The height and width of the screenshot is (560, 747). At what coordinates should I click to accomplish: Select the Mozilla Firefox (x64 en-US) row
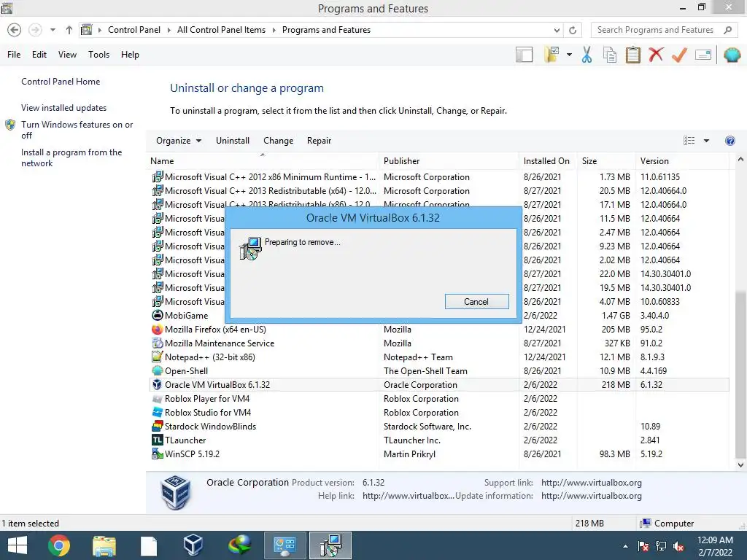click(x=439, y=330)
